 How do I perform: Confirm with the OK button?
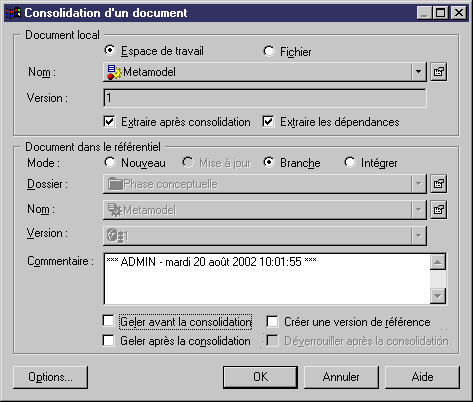coord(260,377)
